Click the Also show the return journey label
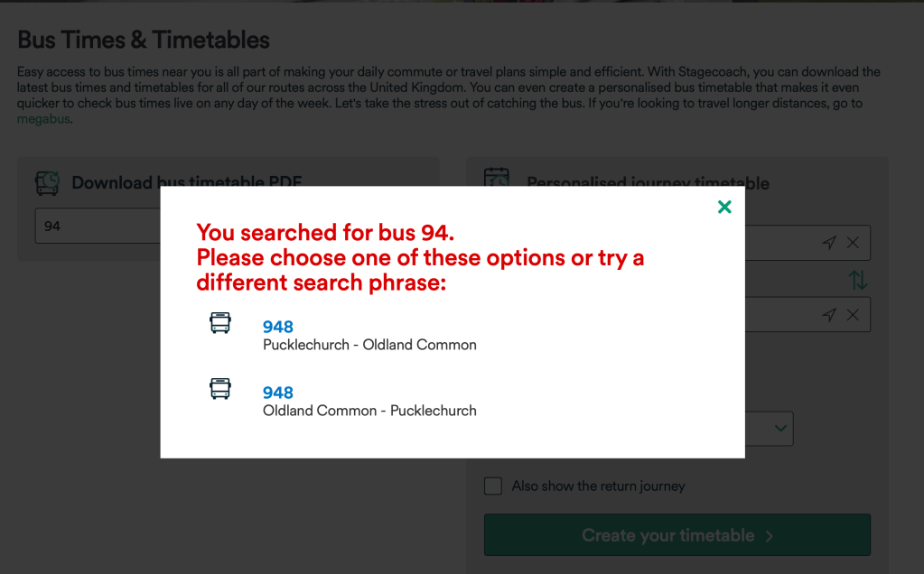This screenshot has height=574, width=924. (x=598, y=486)
